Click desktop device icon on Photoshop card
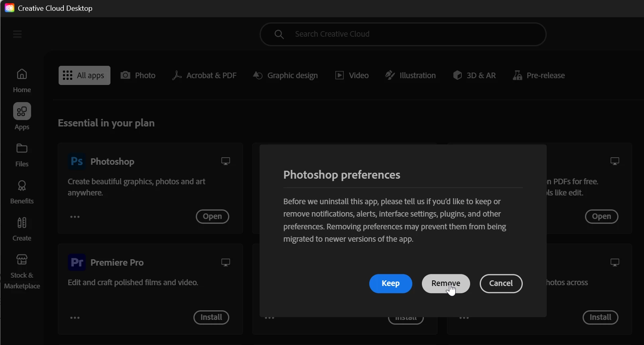This screenshot has width=644, height=345. pos(226,161)
